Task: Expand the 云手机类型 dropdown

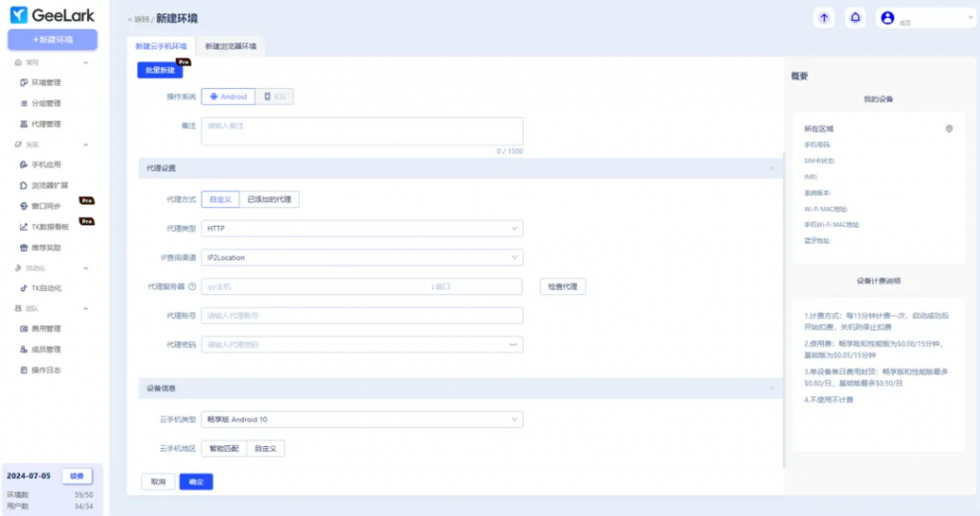Action: tap(362, 419)
